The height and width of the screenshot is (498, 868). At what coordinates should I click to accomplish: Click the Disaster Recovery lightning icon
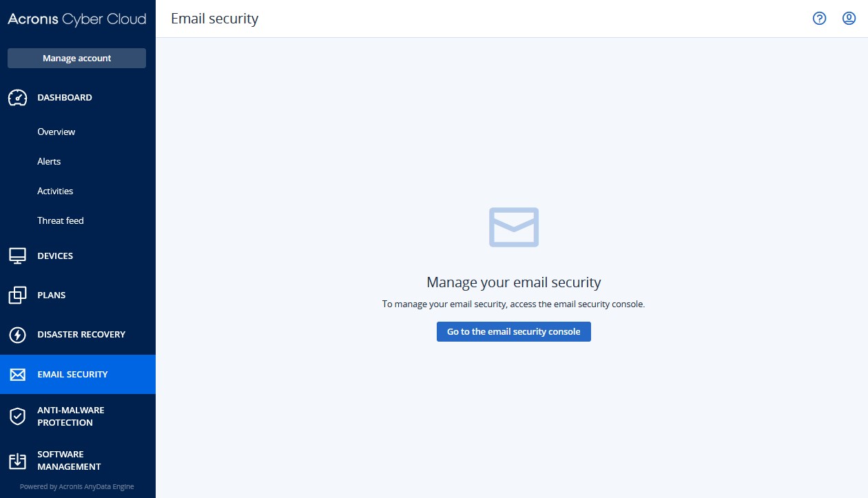tap(17, 335)
